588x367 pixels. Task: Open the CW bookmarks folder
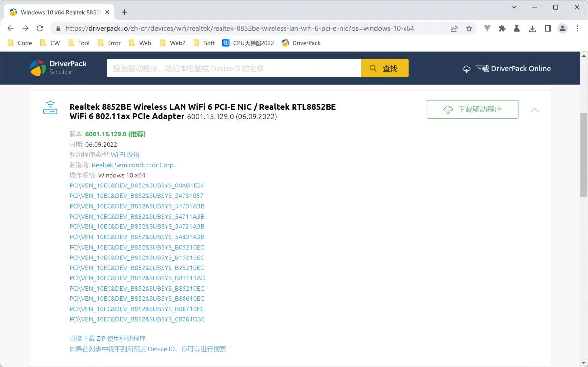[50, 43]
